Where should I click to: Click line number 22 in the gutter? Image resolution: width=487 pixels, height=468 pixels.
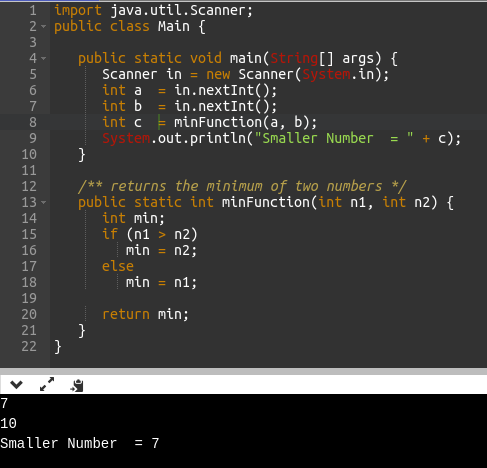click(x=29, y=346)
